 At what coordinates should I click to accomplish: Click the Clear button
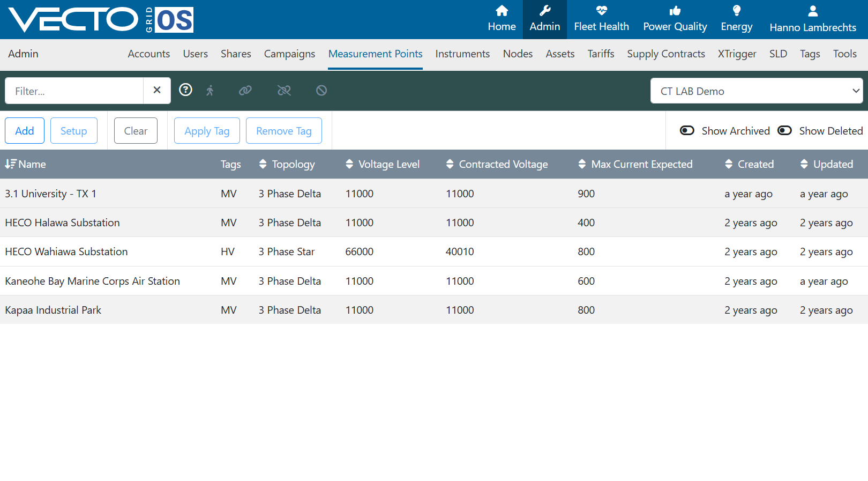tap(136, 130)
